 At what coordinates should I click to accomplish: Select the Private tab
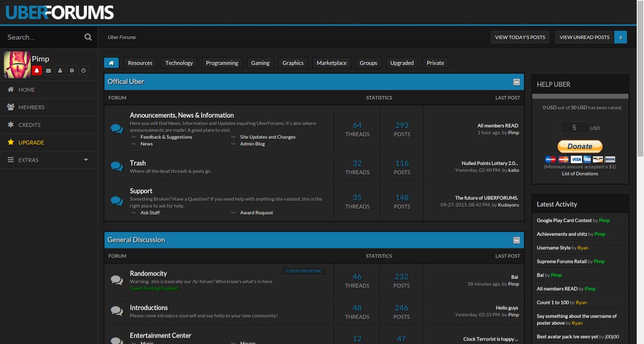[x=436, y=63]
